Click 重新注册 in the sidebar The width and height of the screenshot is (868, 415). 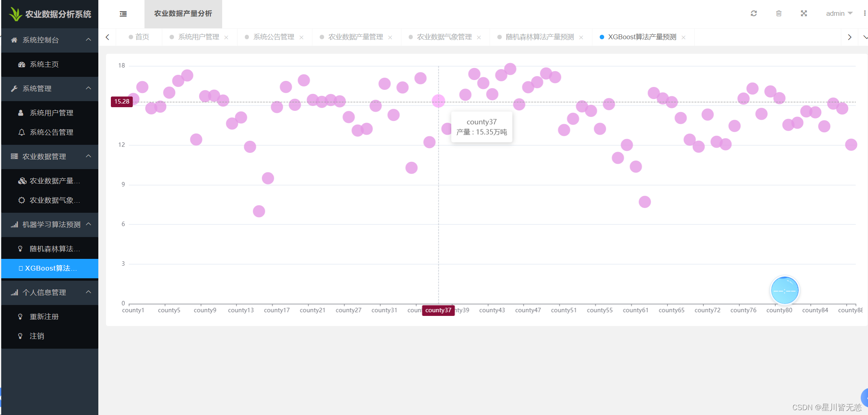[44, 317]
